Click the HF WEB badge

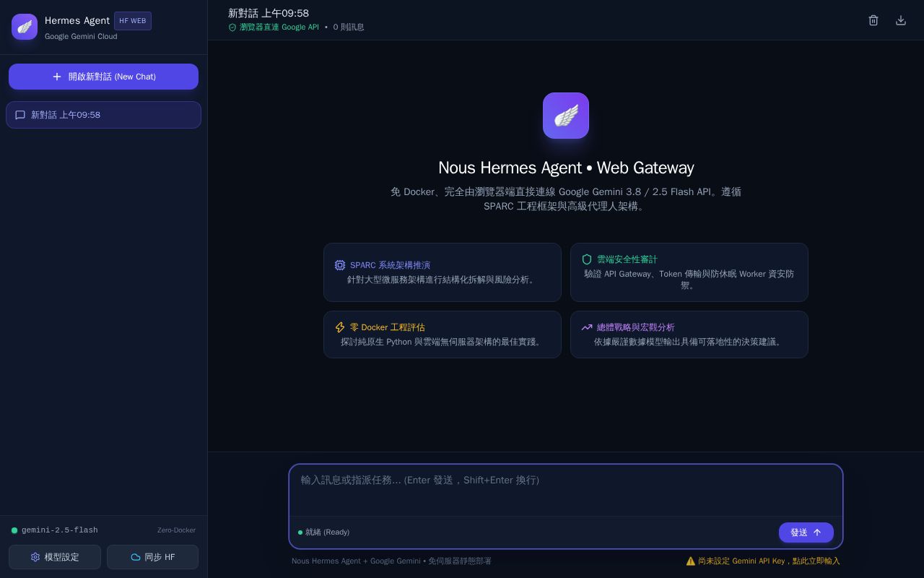(133, 21)
